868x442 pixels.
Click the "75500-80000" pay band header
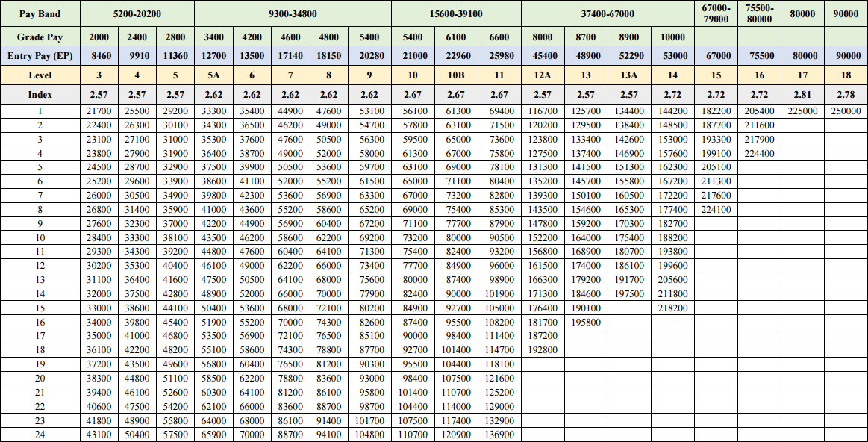pos(759,14)
